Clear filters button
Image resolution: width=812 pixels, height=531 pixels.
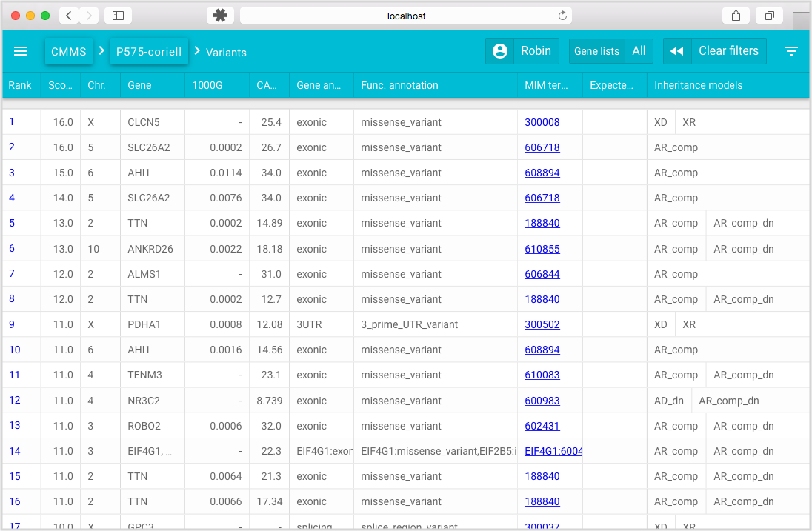point(728,51)
